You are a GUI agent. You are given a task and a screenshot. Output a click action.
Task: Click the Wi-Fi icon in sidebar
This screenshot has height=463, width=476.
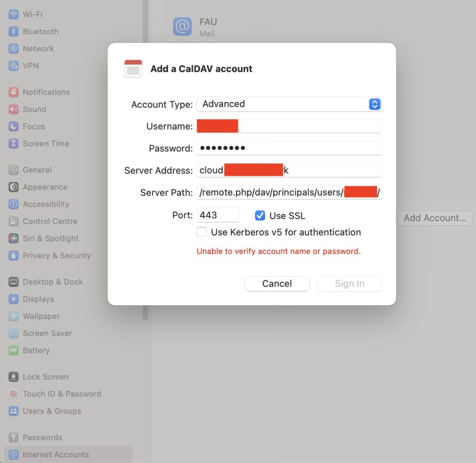coord(13,14)
